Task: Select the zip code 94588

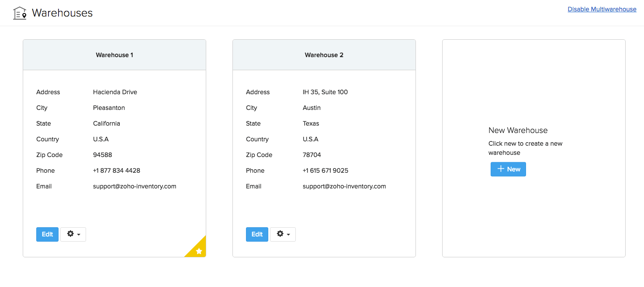Action: coord(103,155)
